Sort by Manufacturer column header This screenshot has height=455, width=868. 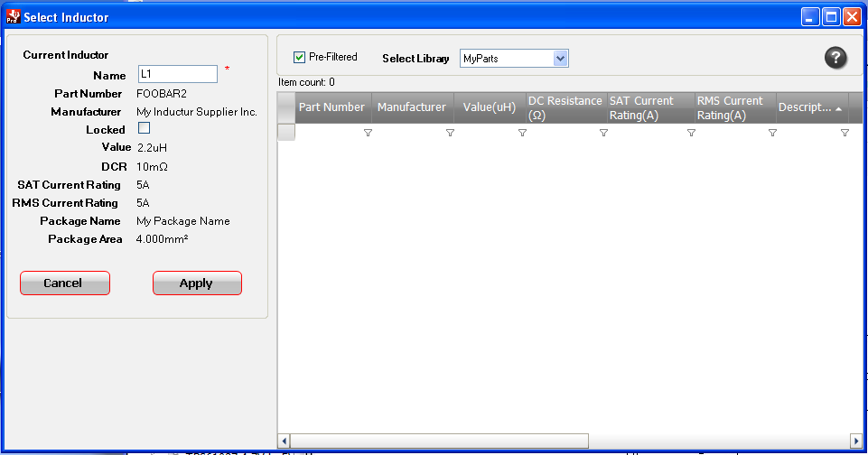pyautogui.click(x=413, y=107)
